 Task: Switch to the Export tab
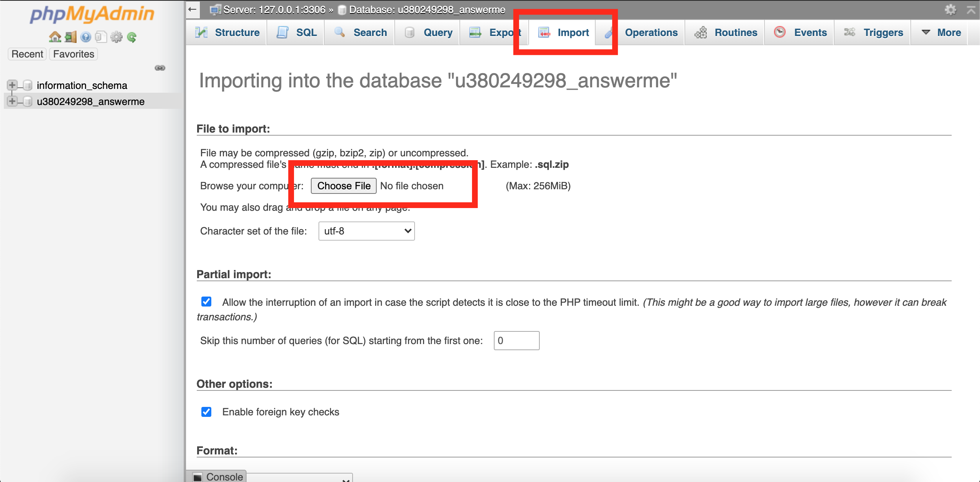501,32
